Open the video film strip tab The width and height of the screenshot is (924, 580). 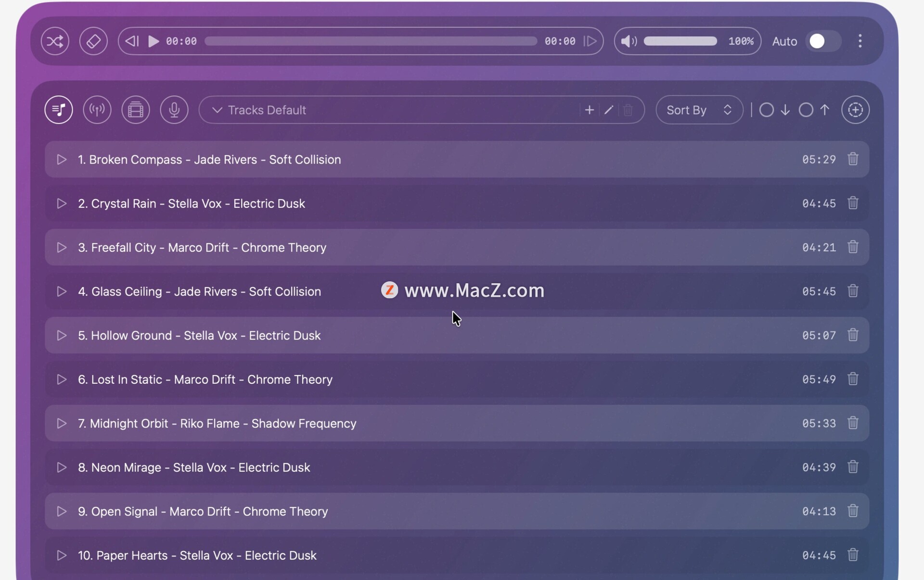[x=136, y=110]
